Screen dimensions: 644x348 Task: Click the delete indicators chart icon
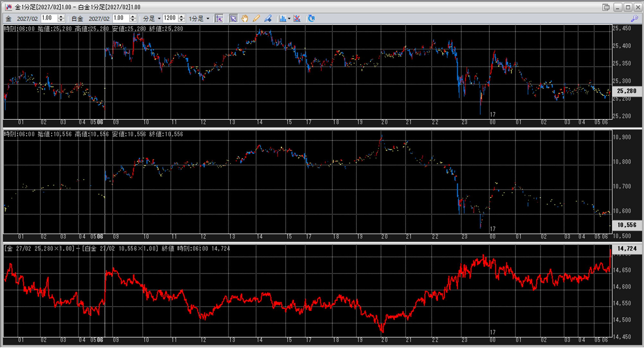click(x=297, y=19)
